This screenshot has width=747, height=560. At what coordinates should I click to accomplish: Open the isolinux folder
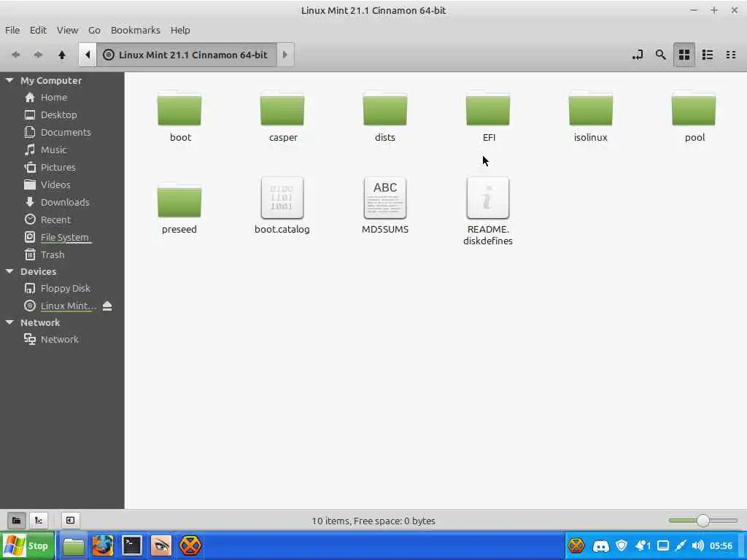coord(591,116)
